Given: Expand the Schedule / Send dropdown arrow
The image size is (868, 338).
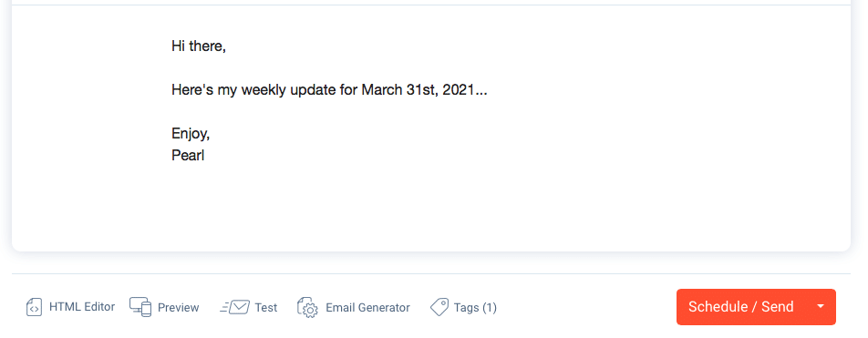Looking at the screenshot, I should click(821, 307).
